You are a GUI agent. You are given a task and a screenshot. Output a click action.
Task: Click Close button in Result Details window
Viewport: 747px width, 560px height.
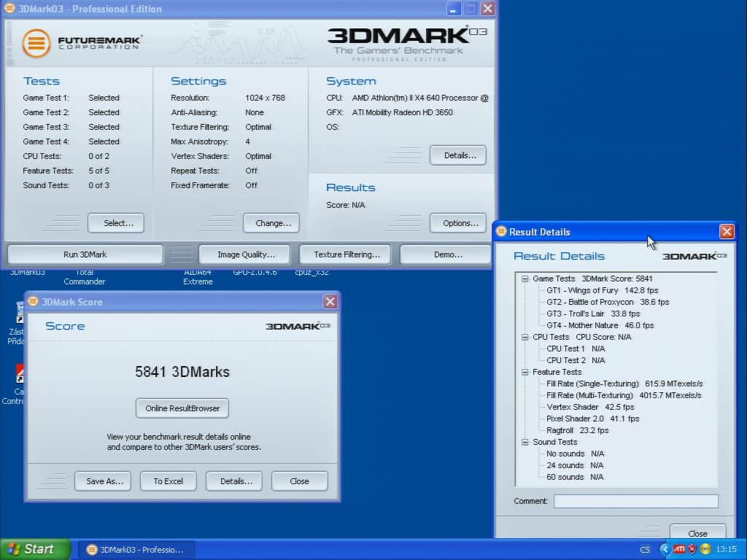(x=698, y=533)
